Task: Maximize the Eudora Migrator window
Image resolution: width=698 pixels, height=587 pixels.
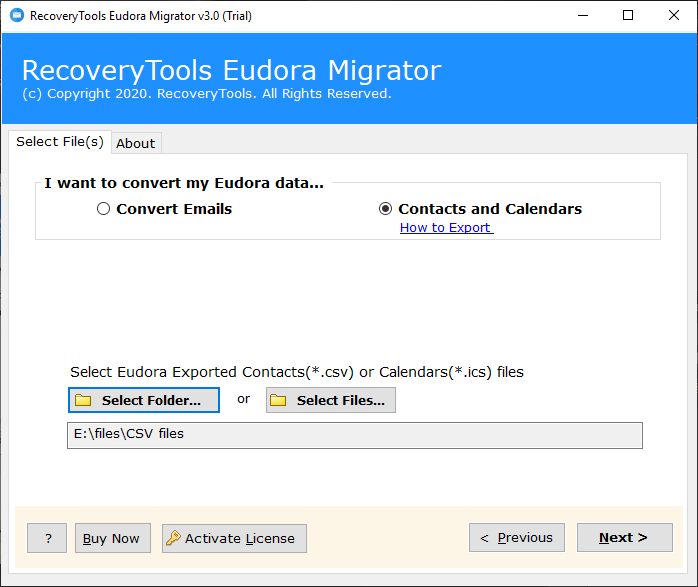Action: click(x=628, y=16)
